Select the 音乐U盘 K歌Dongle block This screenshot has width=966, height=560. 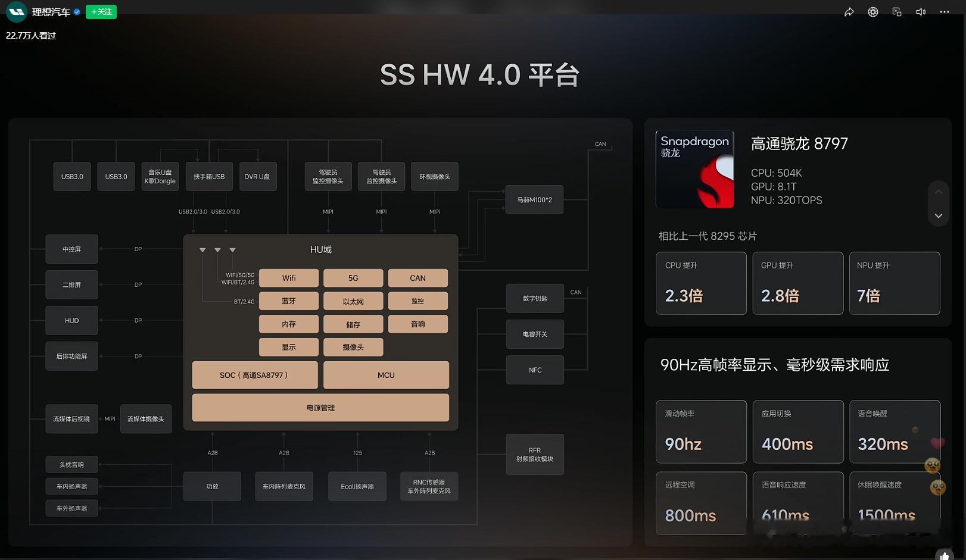pyautogui.click(x=160, y=177)
